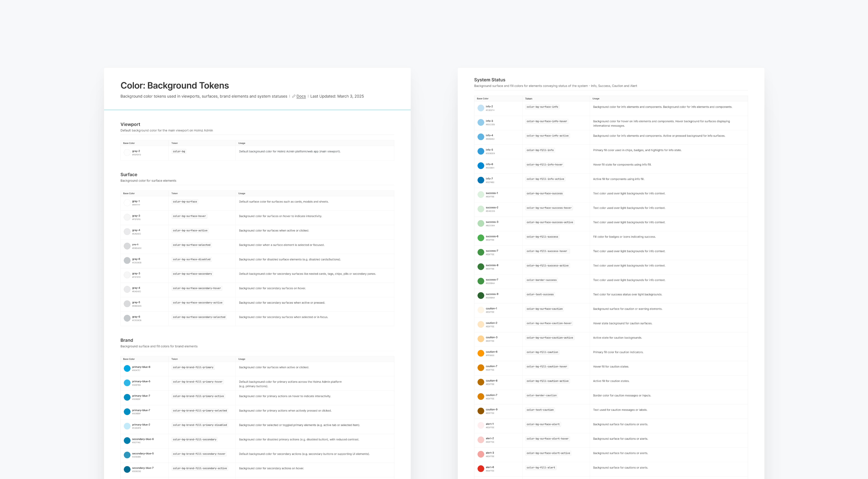Select the gray-6 swatch in the color-bg-surface-disabled row
868x479 pixels.
(x=127, y=260)
